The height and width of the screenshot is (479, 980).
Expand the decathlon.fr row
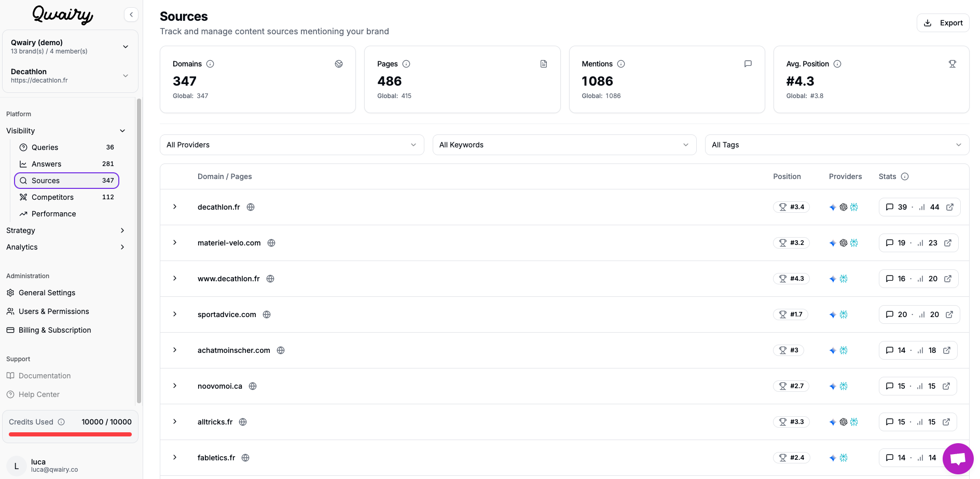(175, 207)
